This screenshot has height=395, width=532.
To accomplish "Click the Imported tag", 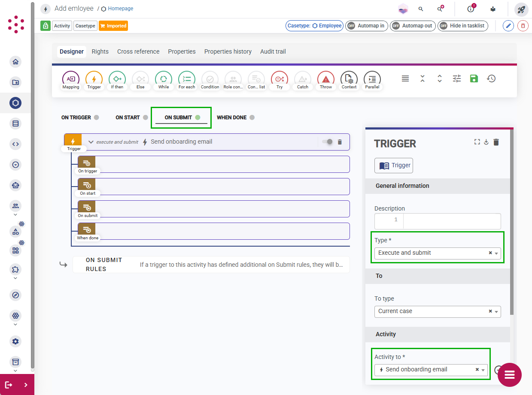I will 113,26.
